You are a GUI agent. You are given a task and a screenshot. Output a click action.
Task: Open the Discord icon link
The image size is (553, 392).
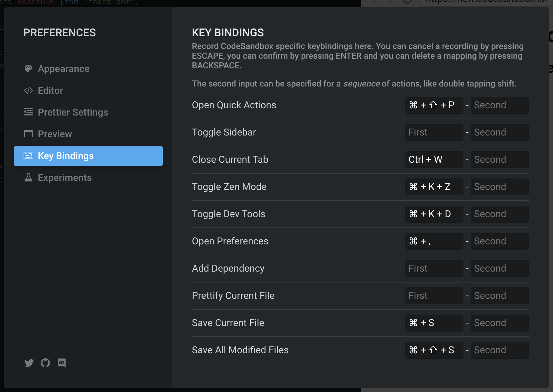61,363
